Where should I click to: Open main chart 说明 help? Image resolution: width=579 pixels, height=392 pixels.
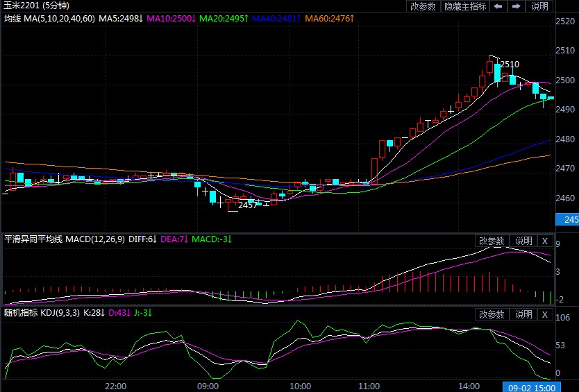pyautogui.click(x=539, y=6)
